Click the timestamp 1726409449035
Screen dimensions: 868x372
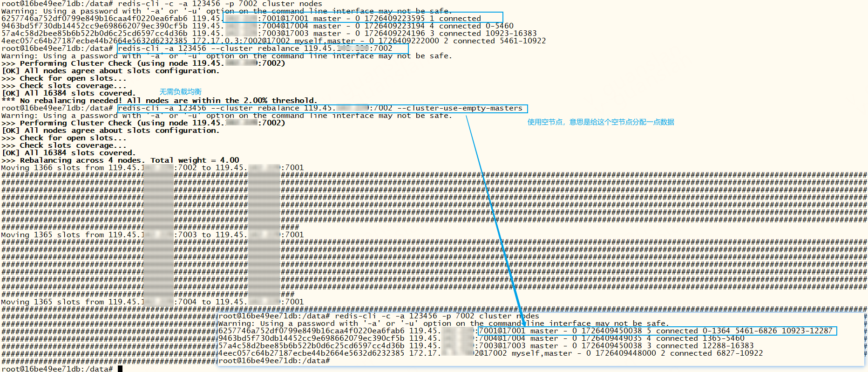coord(611,338)
